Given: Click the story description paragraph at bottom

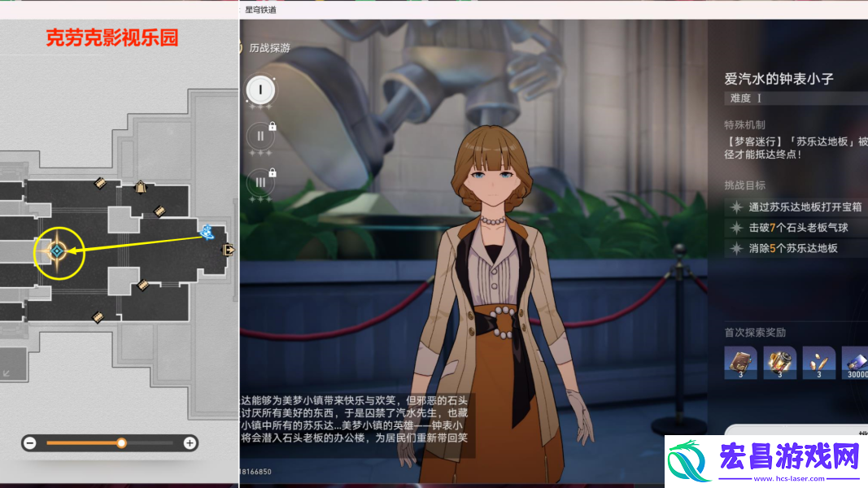Looking at the screenshot, I should tap(355, 419).
